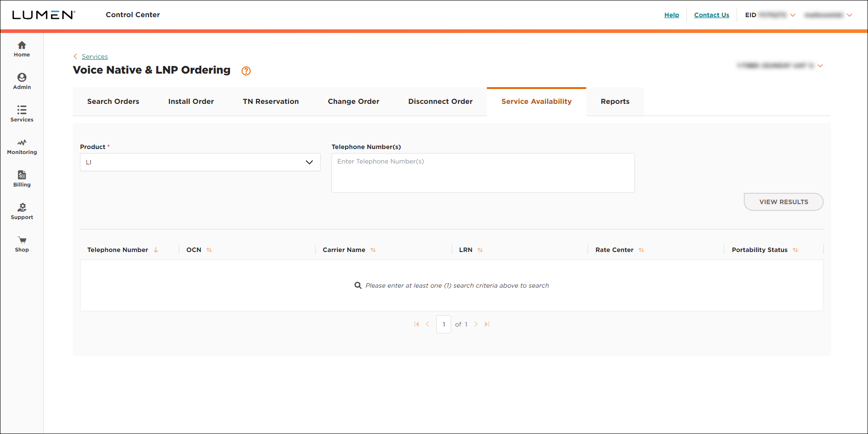Open the Services sidebar menu

(22, 114)
